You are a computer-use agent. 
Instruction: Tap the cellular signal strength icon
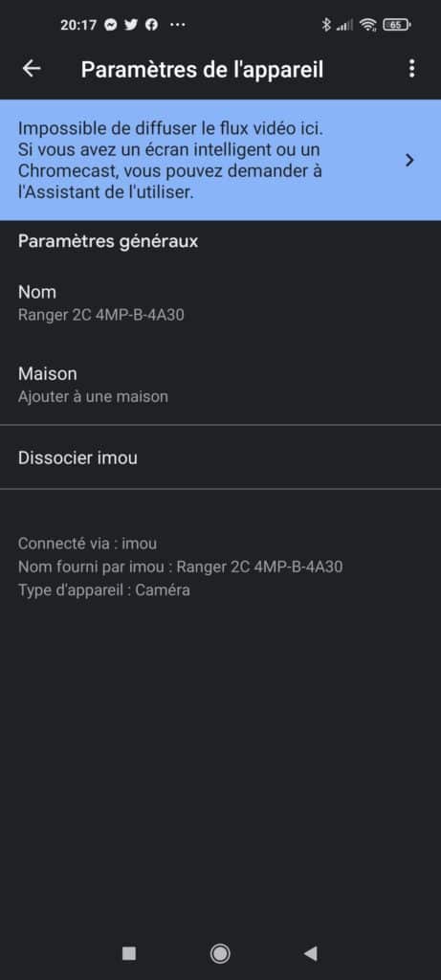point(344,25)
